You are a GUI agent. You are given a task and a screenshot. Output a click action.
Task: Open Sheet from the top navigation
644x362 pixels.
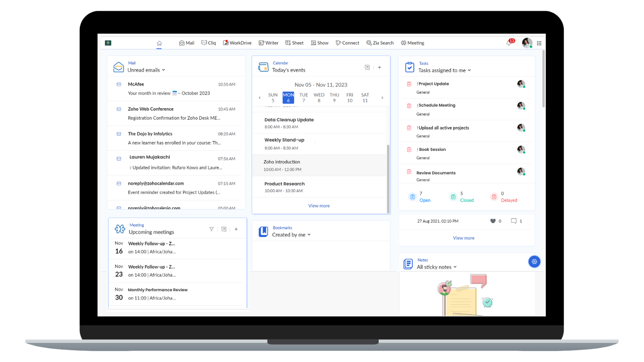(295, 43)
